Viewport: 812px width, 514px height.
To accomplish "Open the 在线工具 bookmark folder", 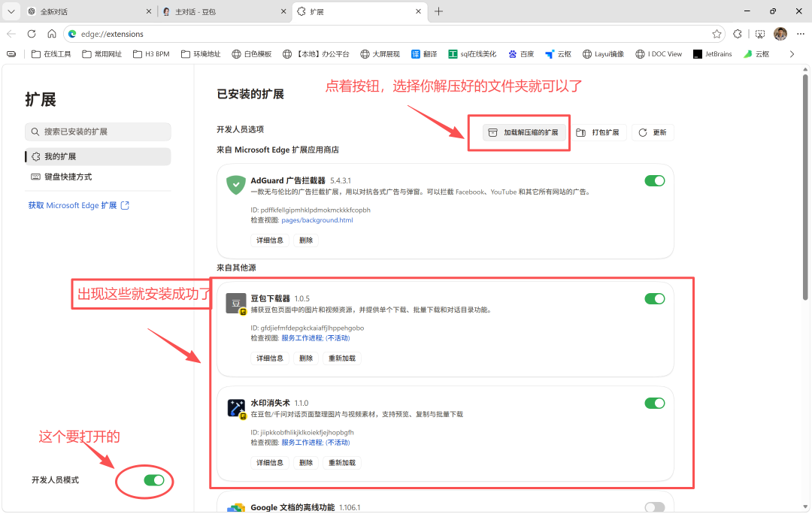I will tap(51, 54).
